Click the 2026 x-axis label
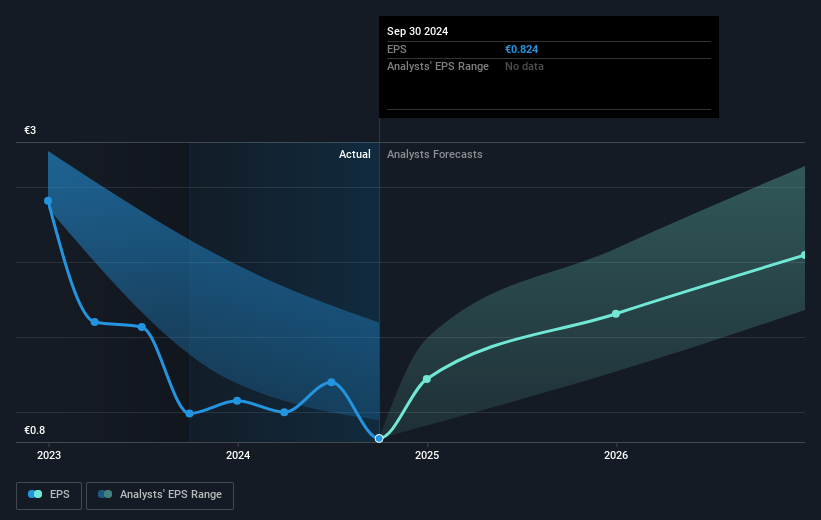The height and width of the screenshot is (520, 821). [616, 455]
